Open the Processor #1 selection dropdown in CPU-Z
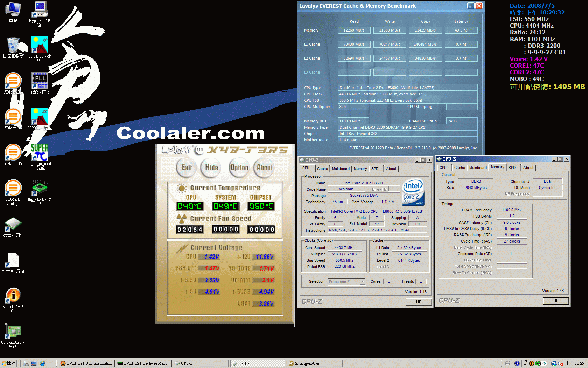The width and height of the screenshot is (588, 368). click(363, 281)
